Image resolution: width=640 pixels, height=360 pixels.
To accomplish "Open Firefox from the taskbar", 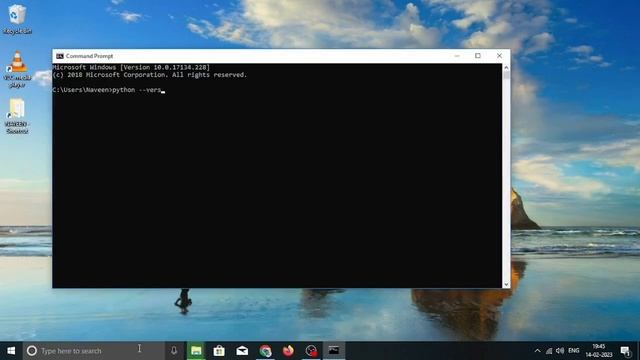I will click(288, 351).
